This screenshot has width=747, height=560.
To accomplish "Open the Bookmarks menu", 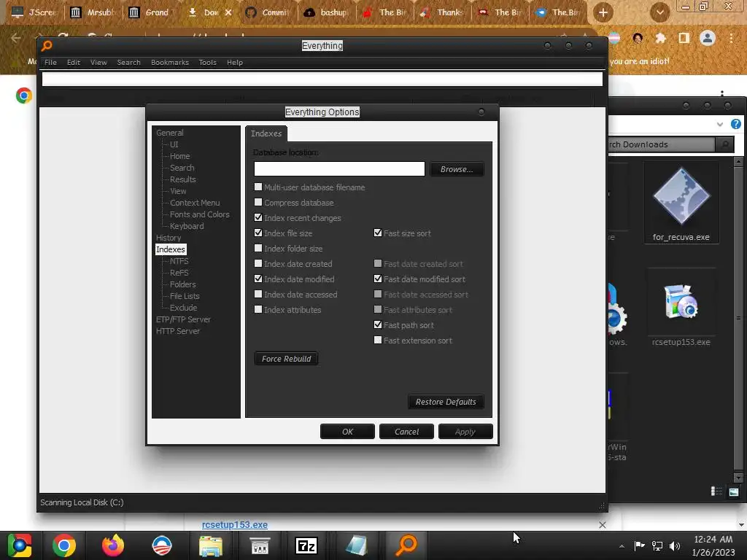I will pos(169,63).
